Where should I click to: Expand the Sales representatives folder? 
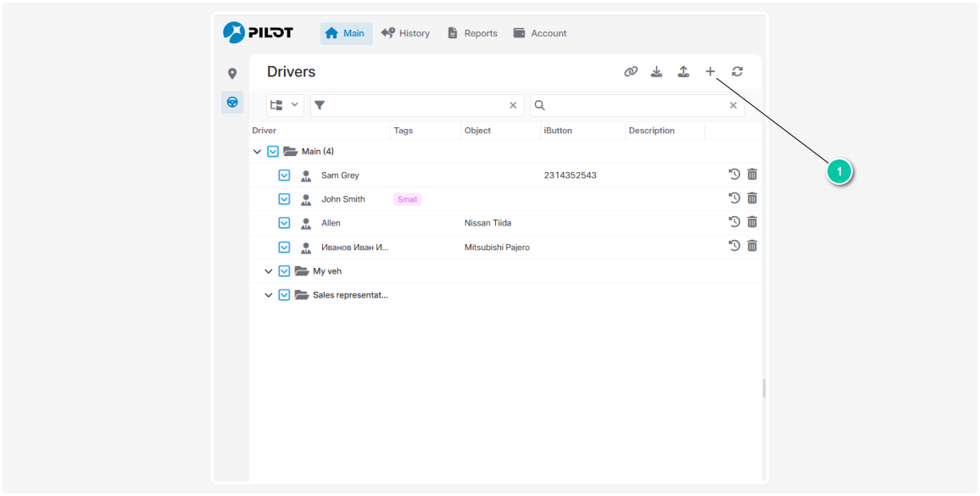point(269,295)
